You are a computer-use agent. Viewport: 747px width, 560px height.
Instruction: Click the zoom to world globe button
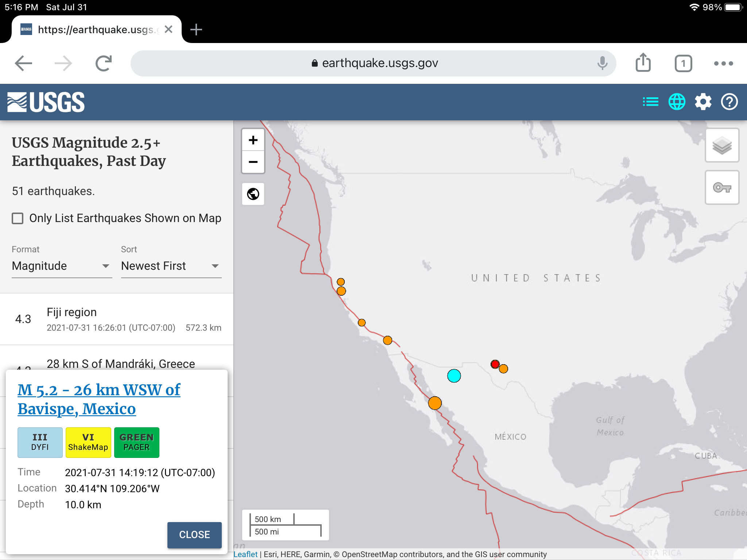pyautogui.click(x=253, y=194)
